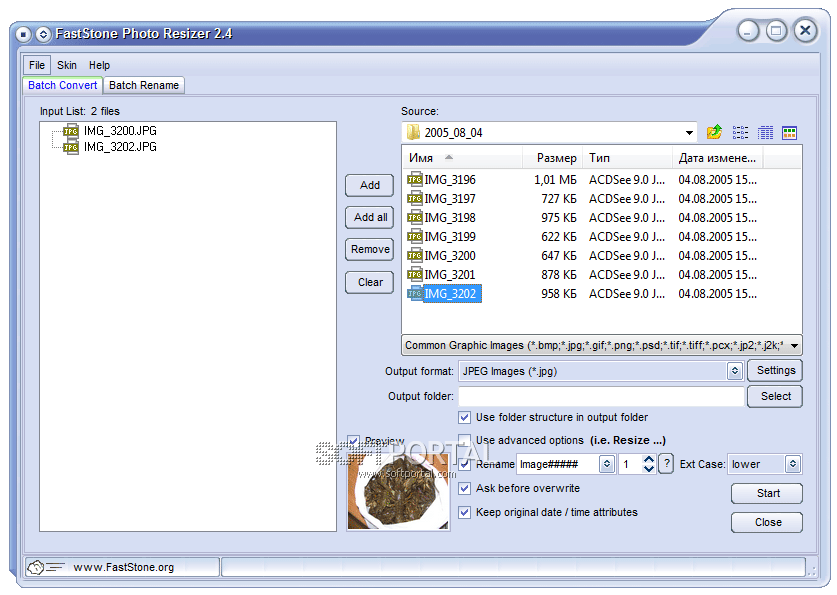Switch source view to details mode icon
The width and height of the screenshot is (837, 595).
(x=765, y=132)
